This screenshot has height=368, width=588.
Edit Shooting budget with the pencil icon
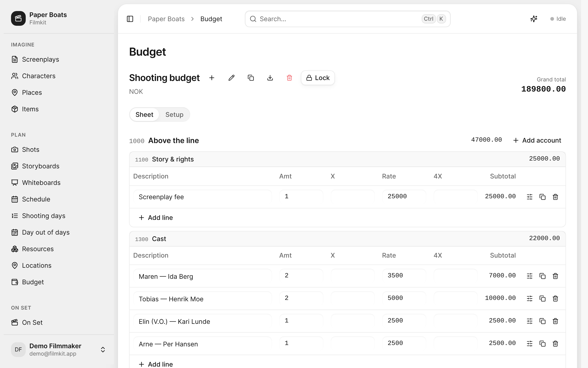coord(231,78)
